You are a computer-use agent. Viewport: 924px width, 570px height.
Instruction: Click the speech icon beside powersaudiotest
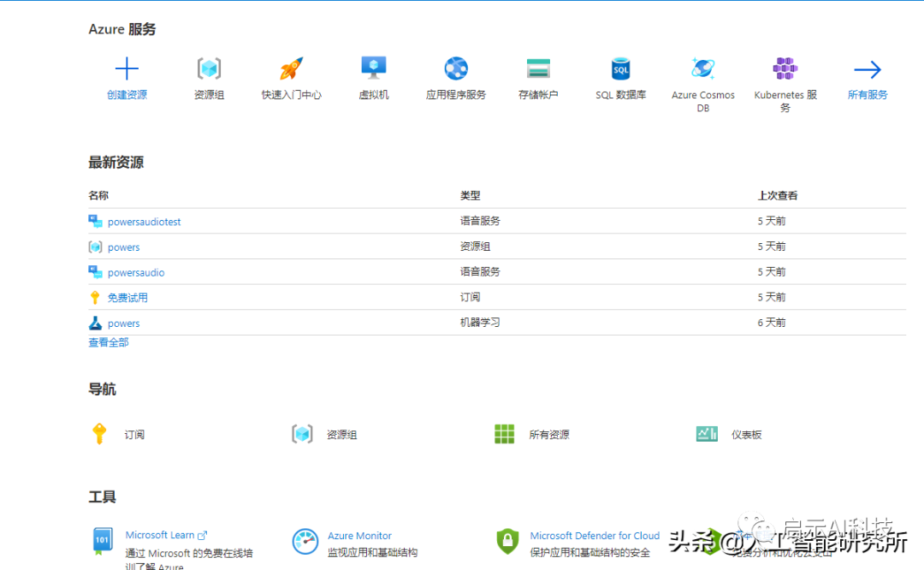95,221
